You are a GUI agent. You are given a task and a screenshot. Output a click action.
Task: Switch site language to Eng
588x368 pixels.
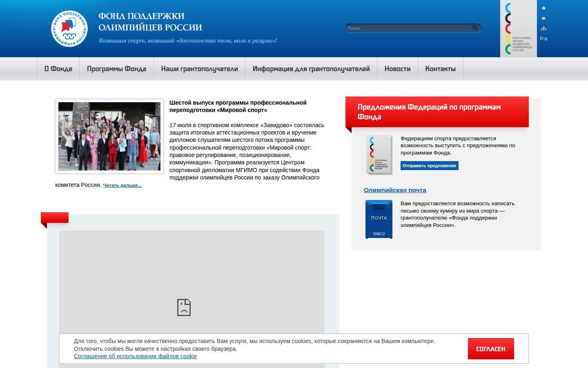click(x=543, y=38)
